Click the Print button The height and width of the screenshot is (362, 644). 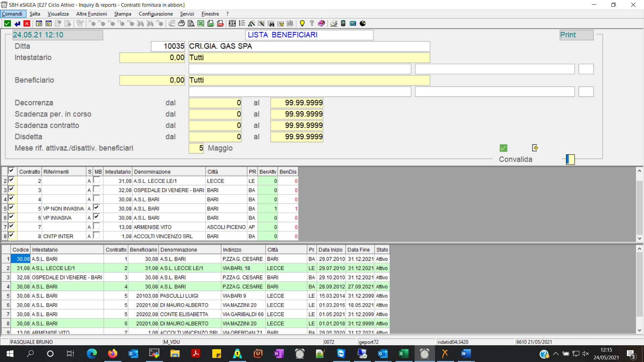pyautogui.click(x=576, y=35)
